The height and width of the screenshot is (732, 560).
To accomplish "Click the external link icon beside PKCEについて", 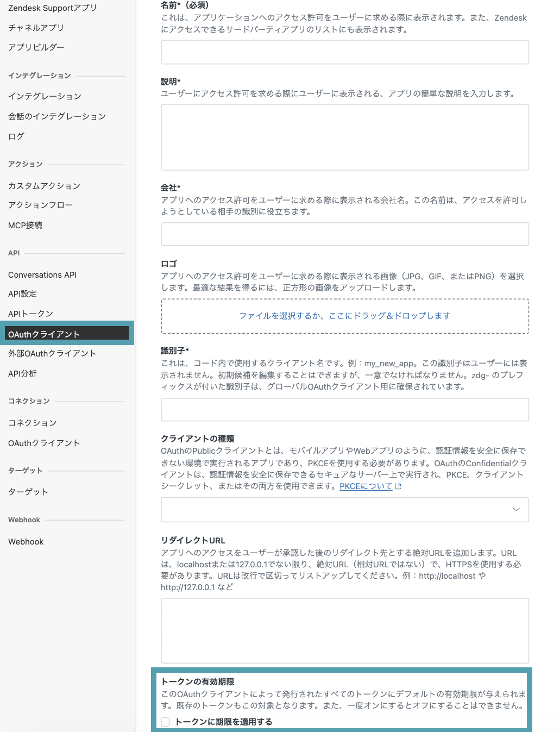I will pos(398,486).
